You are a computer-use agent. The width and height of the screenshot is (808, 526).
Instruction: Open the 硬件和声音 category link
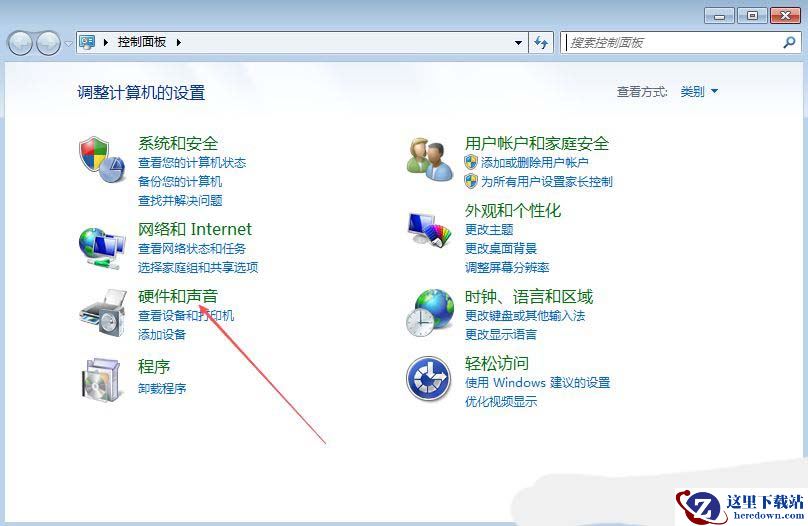[x=178, y=296]
